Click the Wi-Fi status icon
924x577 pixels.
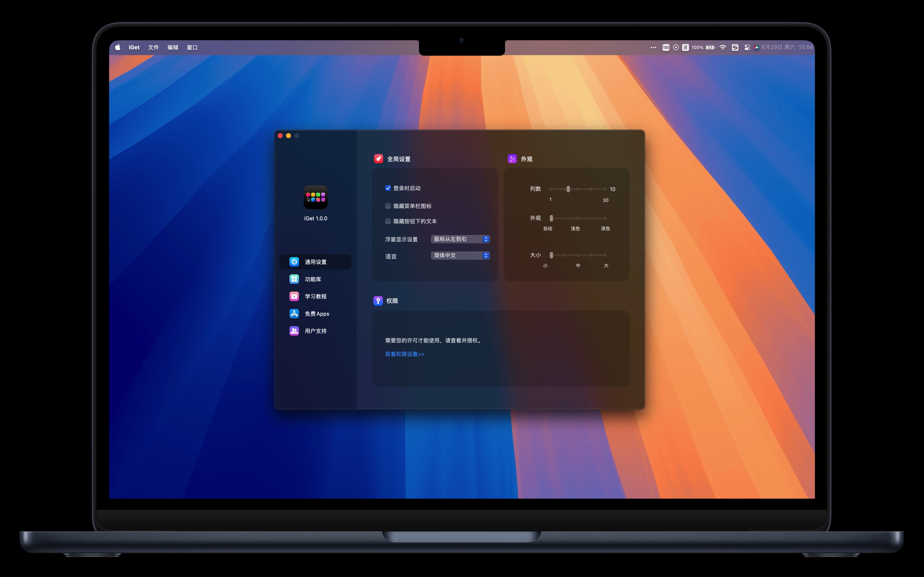(x=723, y=47)
